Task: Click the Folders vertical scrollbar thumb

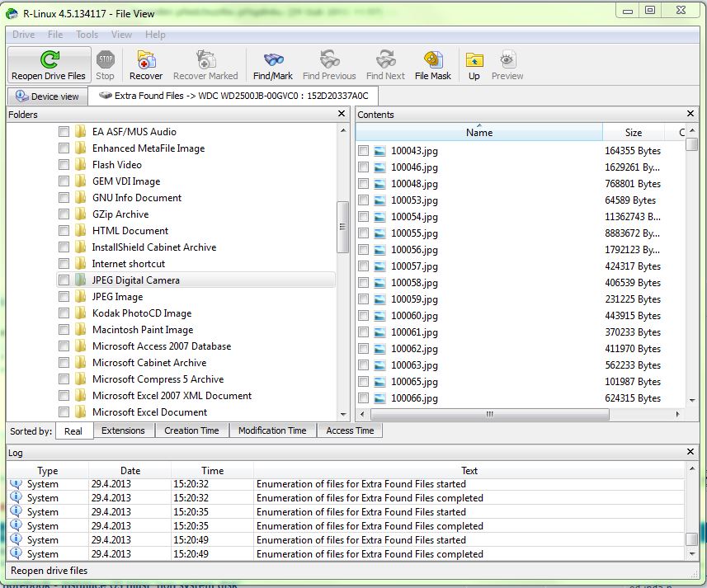Action: (342, 227)
